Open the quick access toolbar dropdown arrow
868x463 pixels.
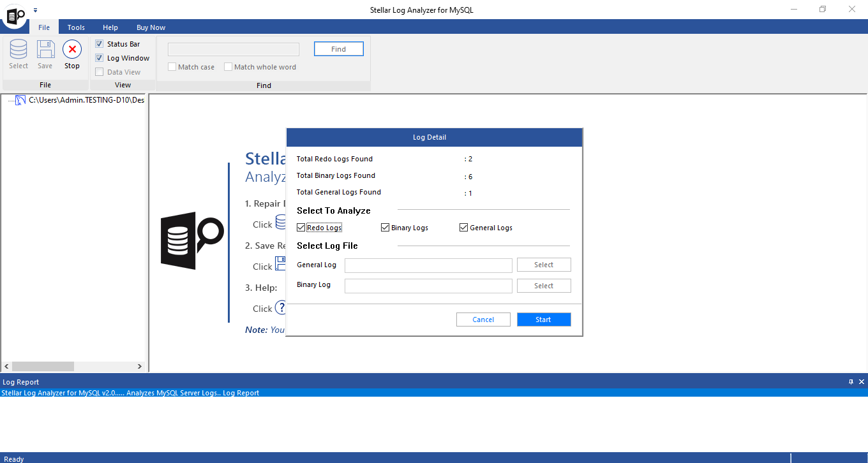35,10
